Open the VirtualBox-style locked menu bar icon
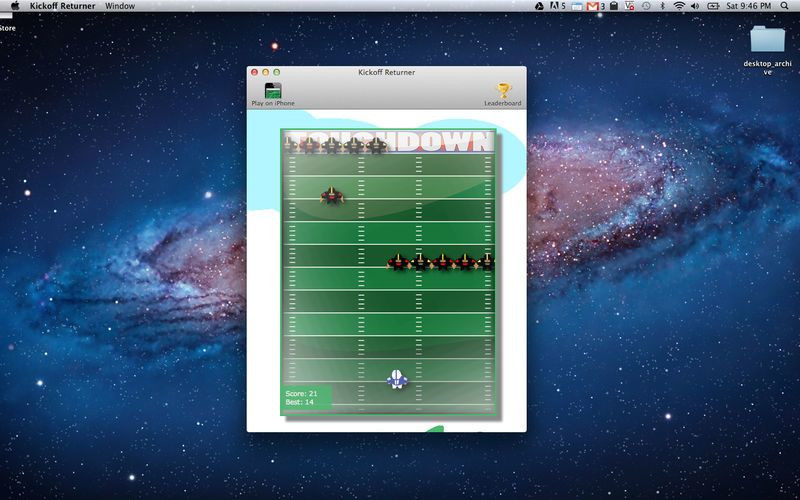 tap(630, 6)
